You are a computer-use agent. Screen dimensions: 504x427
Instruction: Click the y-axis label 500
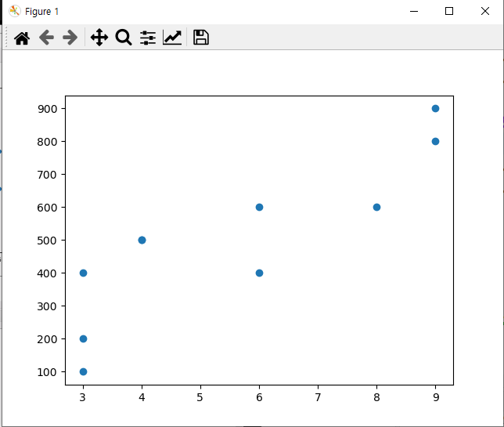click(47, 241)
